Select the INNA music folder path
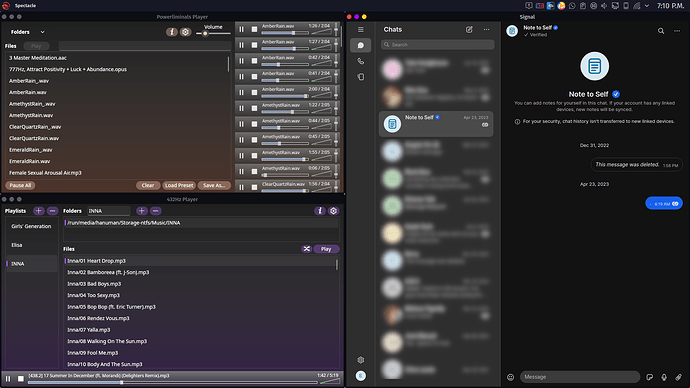Screen dimensions: 690x388 coord(202,223)
